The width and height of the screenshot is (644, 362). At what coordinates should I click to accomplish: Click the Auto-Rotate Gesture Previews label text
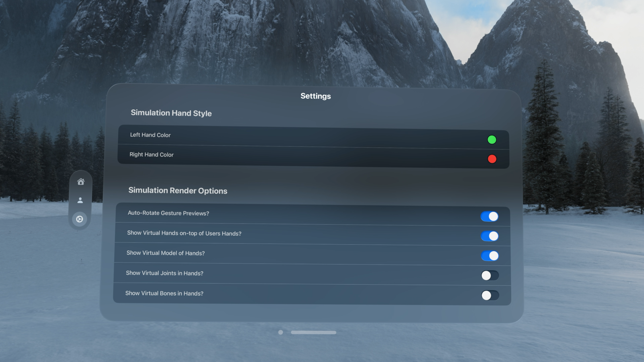(168, 213)
